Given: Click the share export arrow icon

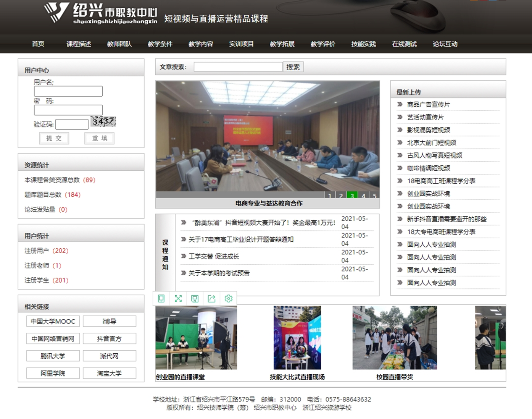Looking at the screenshot, I should [212, 299].
